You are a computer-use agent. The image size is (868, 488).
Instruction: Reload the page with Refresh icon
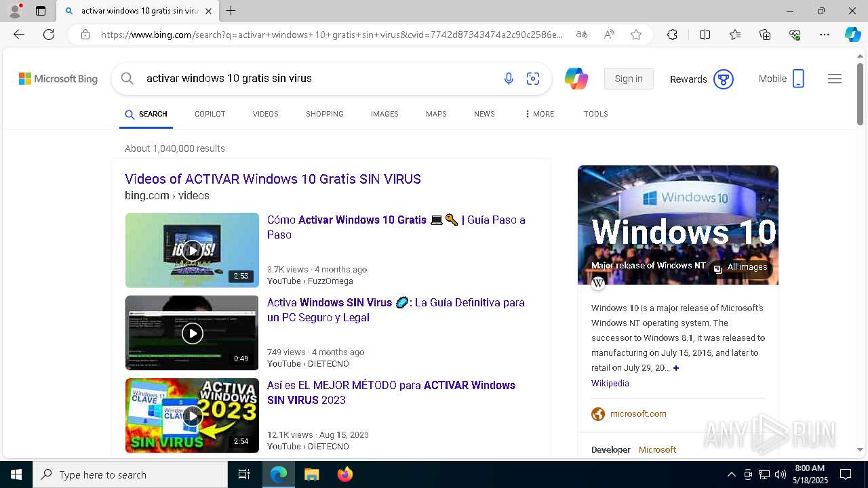[x=49, y=35]
